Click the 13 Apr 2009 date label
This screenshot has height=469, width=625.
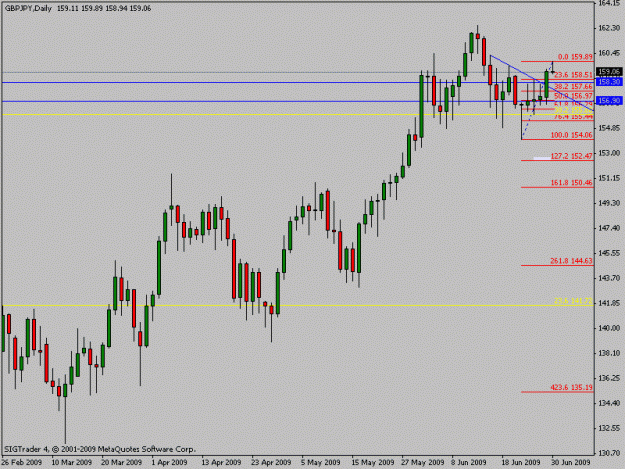221,462
